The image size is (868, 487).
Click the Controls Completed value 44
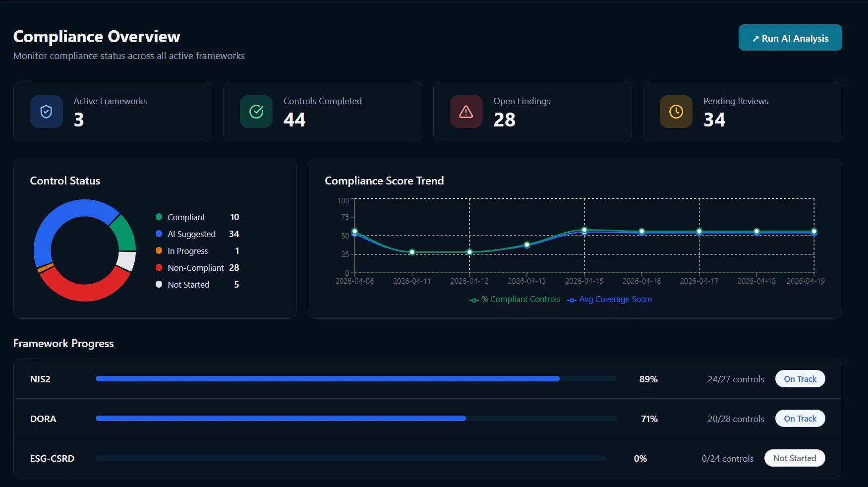[294, 120]
